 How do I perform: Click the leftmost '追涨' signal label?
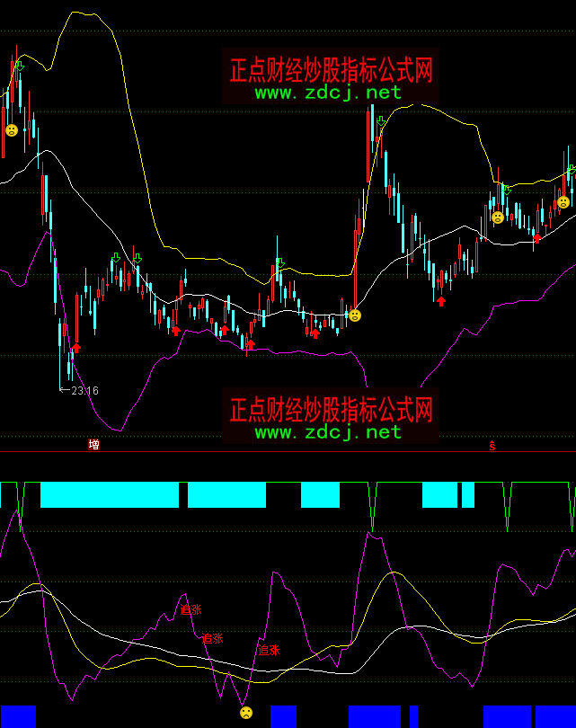pyautogui.click(x=191, y=609)
